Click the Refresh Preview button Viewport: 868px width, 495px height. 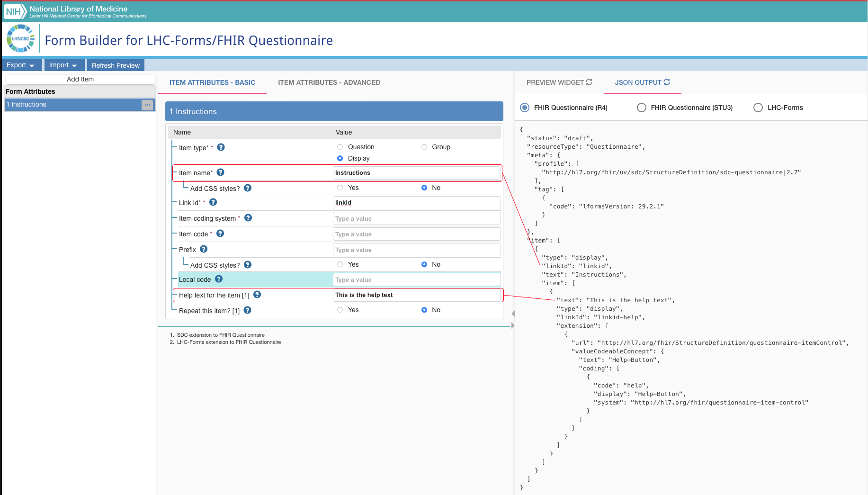pos(116,65)
